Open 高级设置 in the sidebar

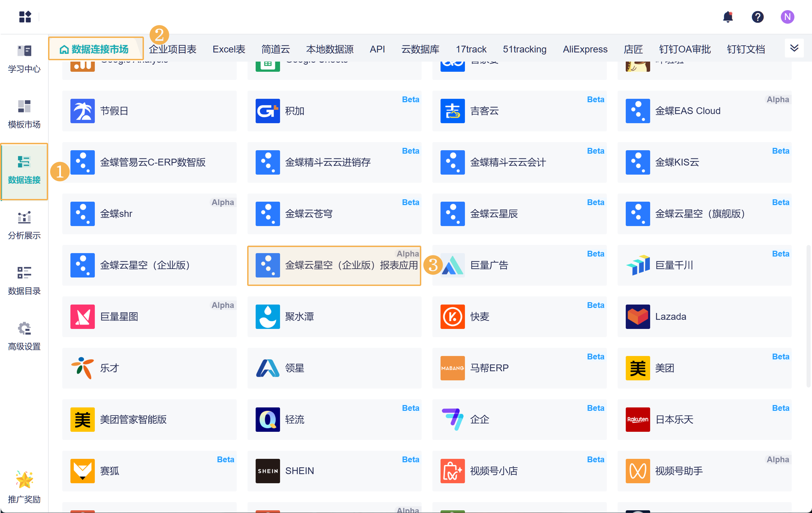(24, 336)
